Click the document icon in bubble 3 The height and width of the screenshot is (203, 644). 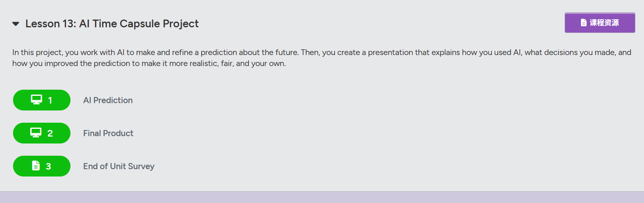36,165
